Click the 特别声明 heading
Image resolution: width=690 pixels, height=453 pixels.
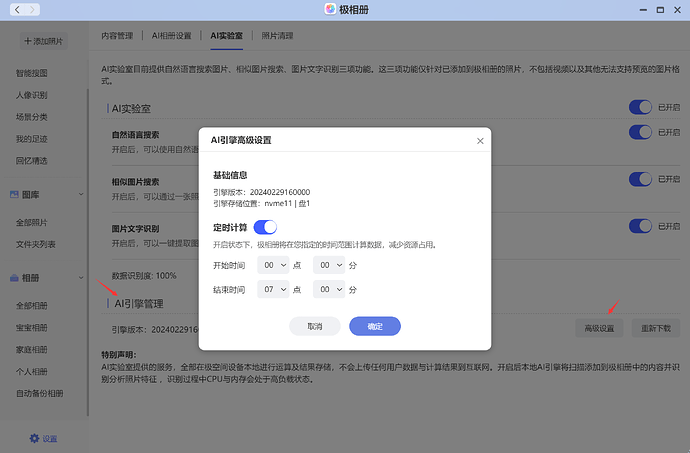pyautogui.click(x=119, y=355)
